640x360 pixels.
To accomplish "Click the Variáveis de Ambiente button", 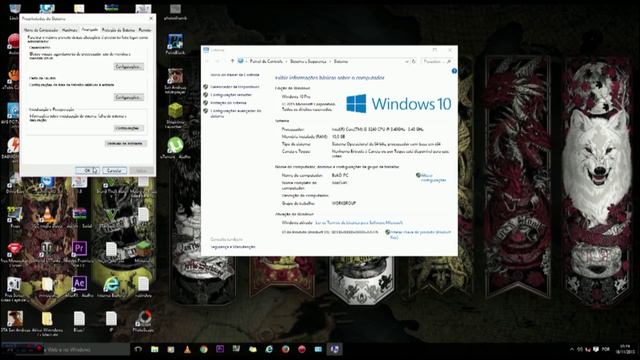I will (x=126, y=143).
